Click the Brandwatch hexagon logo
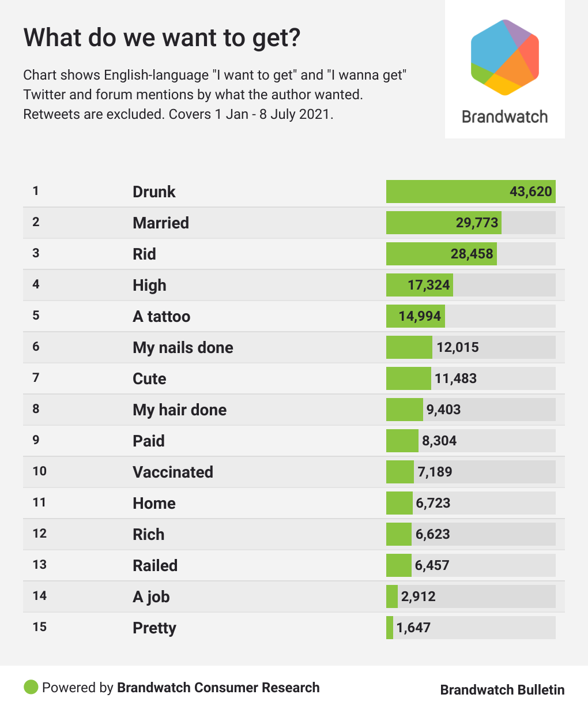The width and height of the screenshot is (588, 713). [x=504, y=57]
